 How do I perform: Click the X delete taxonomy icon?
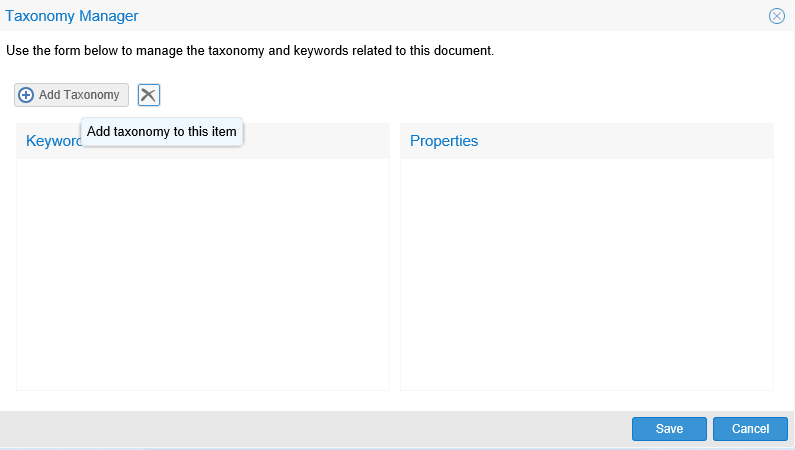click(x=149, y=95)
